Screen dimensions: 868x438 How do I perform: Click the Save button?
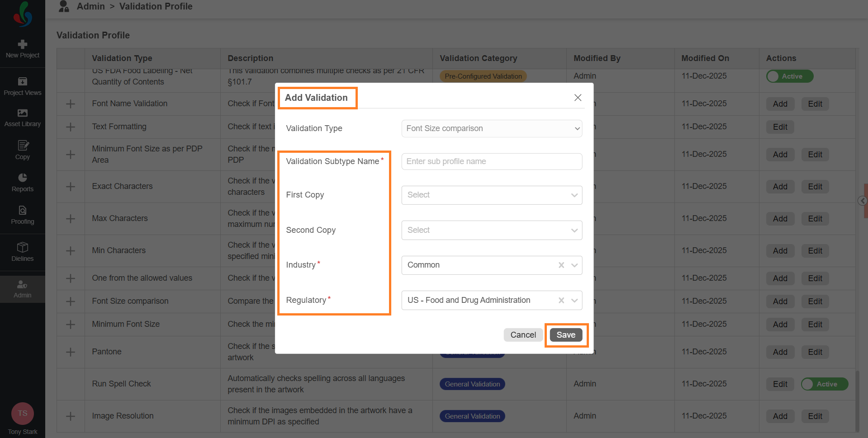[566, 335]
